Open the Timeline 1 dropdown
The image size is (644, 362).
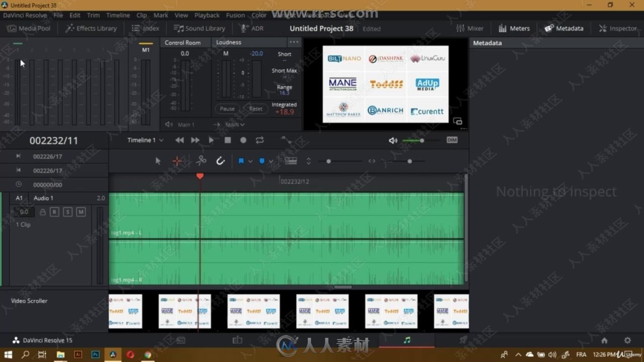tap(145, 140)
